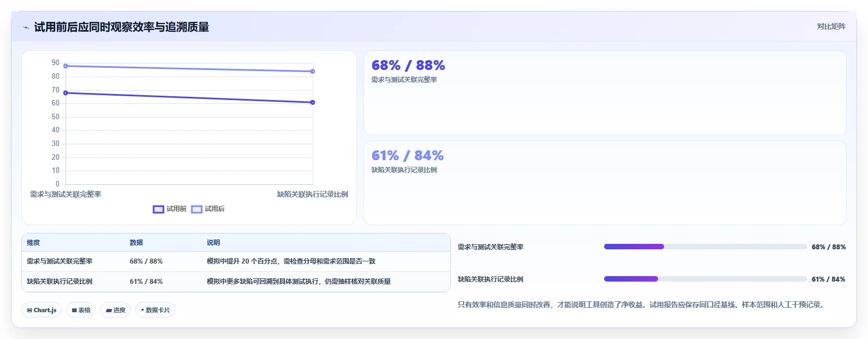Viewport: 868px width, 339px height.
Task: Click the 表格 tag chip
Action: tap(81, 310)
